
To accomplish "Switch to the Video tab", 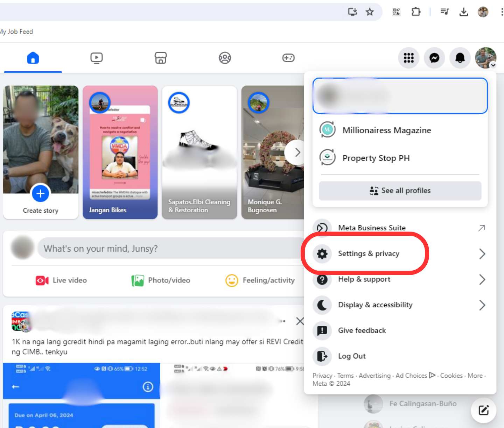I will 97,58.
